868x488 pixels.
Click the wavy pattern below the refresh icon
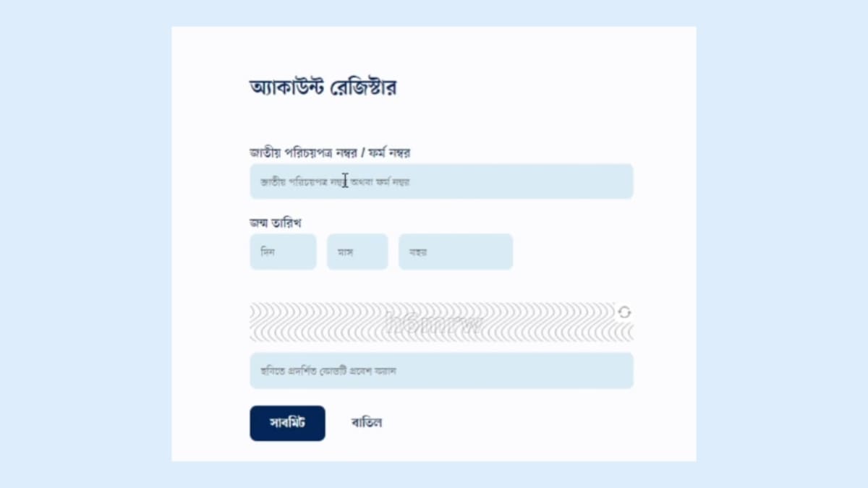pyautogui.click(x=624, y=332)
